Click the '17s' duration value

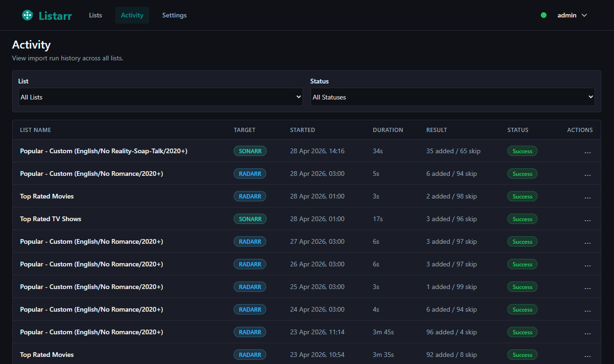pos(378,219)
